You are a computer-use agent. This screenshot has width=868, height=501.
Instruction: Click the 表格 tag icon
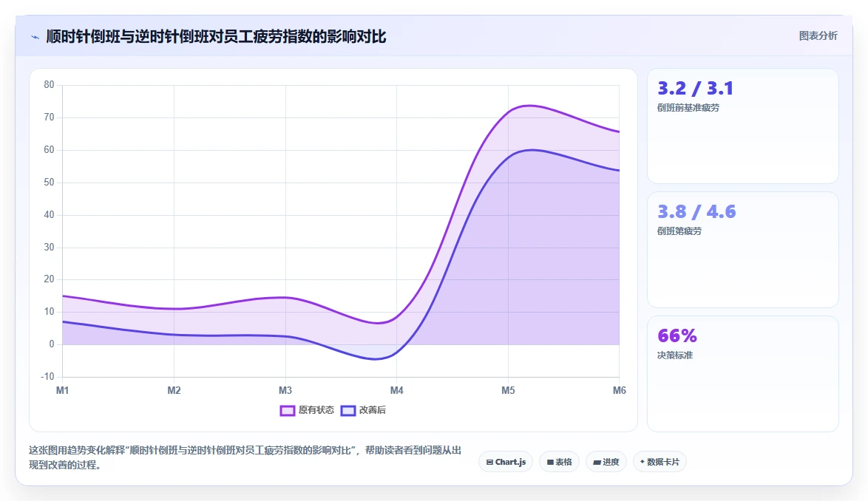(550, 463)
